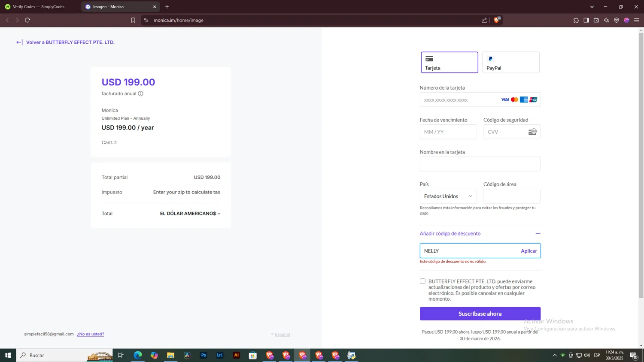Image resolution: width=644 pixels, height=362 pixels.
Task: Open the Brave Wallet icon
Action: tap(596, 20)
